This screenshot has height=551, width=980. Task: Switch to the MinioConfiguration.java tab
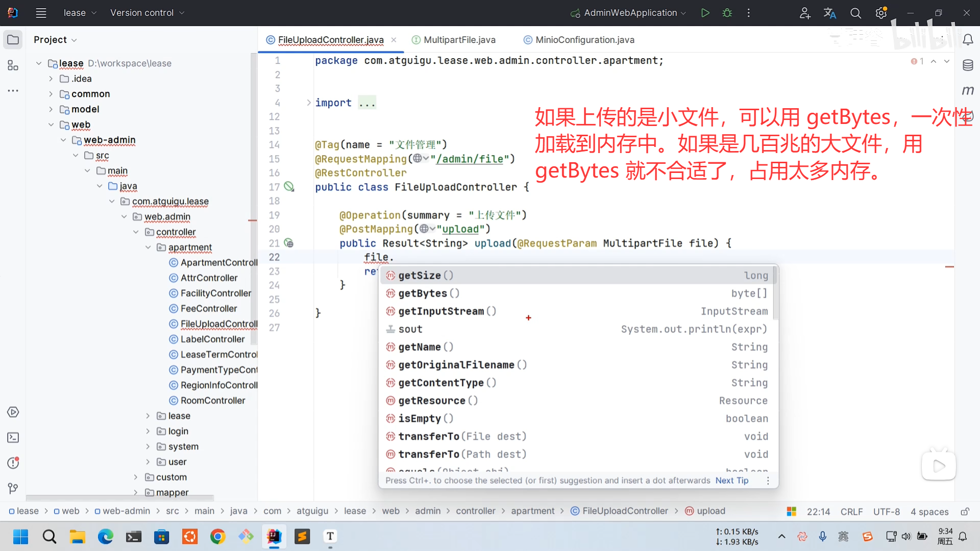tap(584, 39)
